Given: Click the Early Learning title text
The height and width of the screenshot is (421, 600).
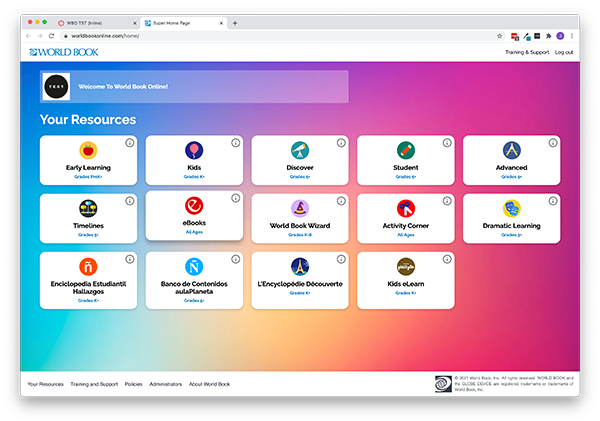Looking at the screenshot, I should click(88, 168).
